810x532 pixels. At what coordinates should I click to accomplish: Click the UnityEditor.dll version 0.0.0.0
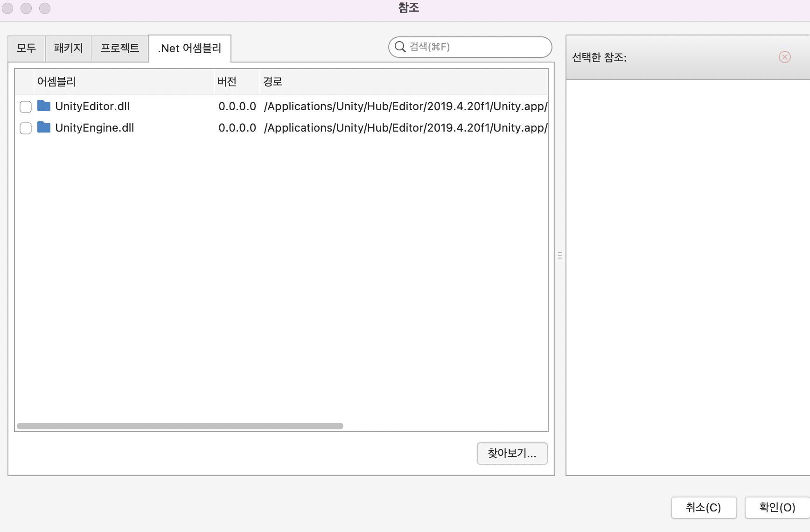coord(237,106)
